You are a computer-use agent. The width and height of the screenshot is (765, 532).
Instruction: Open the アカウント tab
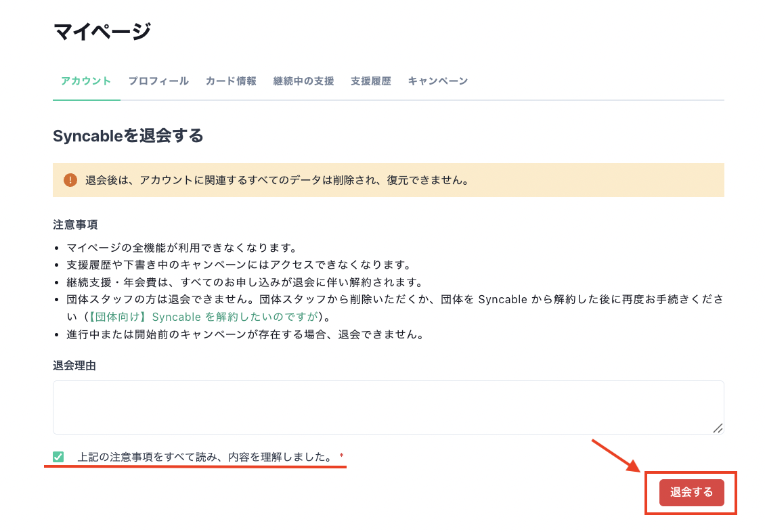click(x=86, y=81)
